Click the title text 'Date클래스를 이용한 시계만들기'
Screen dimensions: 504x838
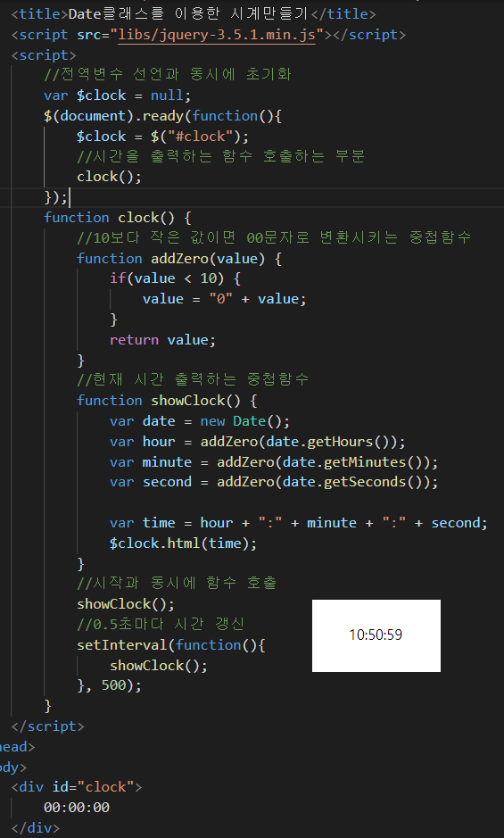(x=189, y=14)
